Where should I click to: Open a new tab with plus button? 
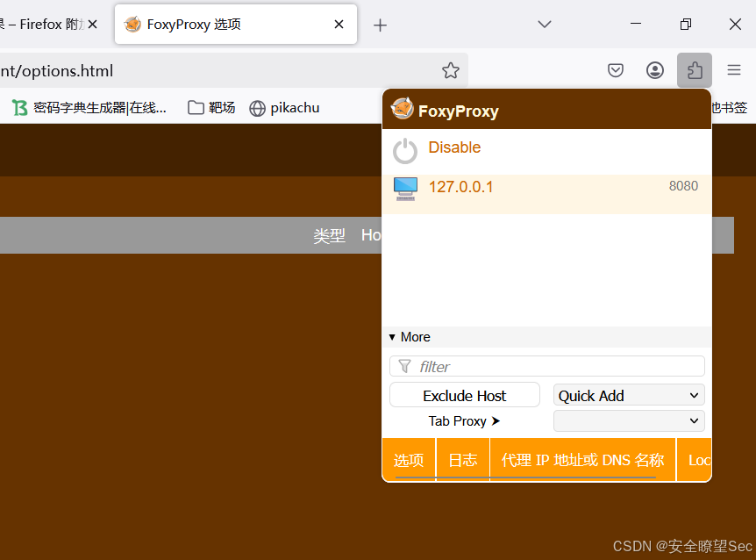[380, 25]
